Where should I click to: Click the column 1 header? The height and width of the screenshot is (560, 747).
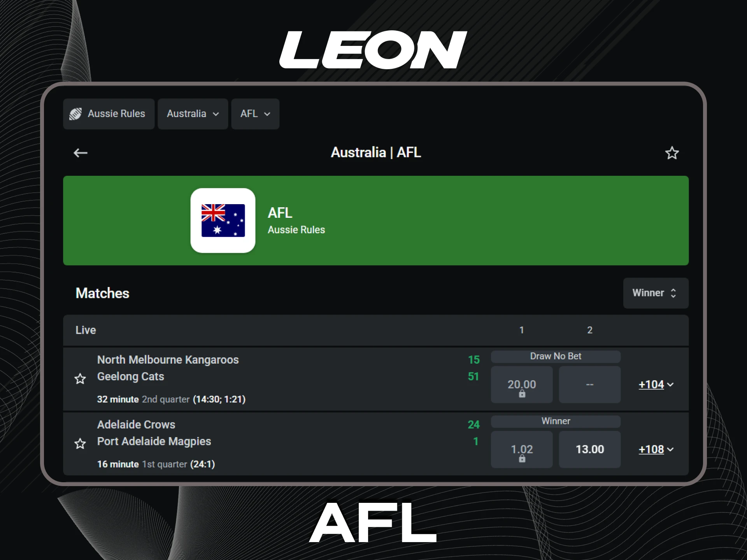(x=522, y=330)
